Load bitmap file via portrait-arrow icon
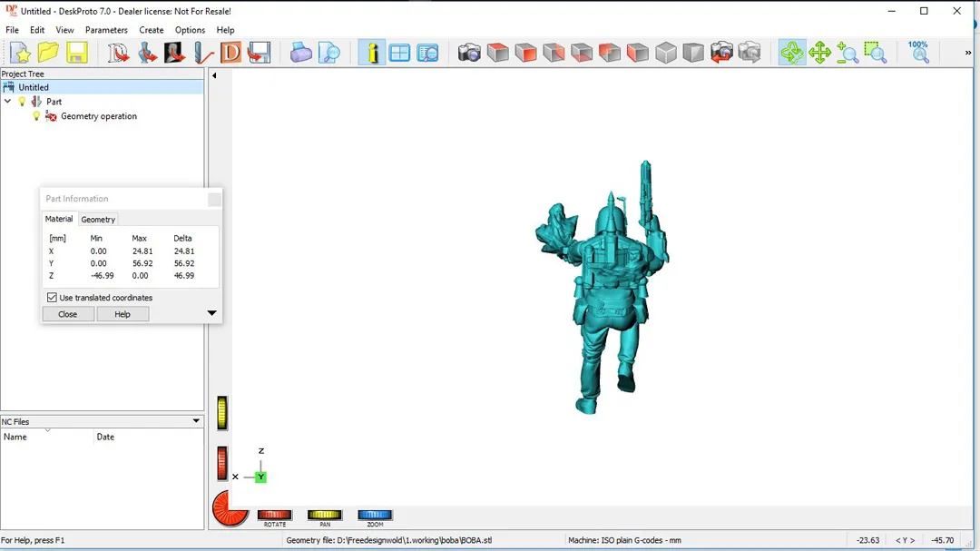Screen dimensions: 980x551 point(174,54)
